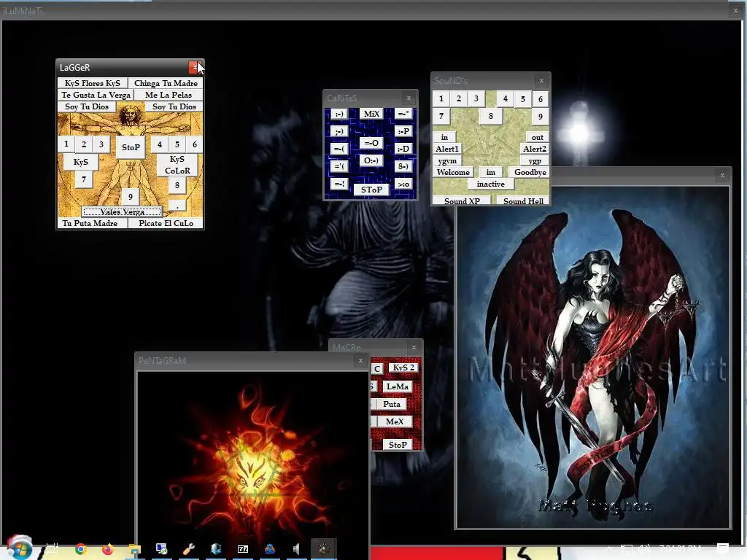Click 'KyS Flores KyS' in LaGGeR
The height and width of the screenshot is (560, 747).
[x=93, y=83]
